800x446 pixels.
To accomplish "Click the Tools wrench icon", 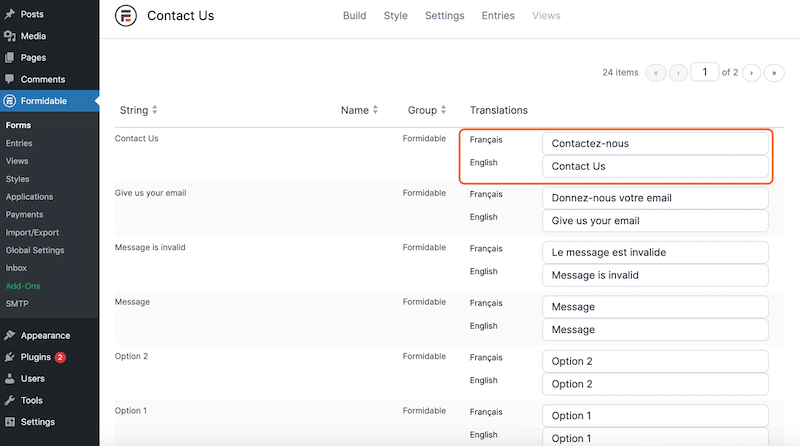I will pos(10,401).
